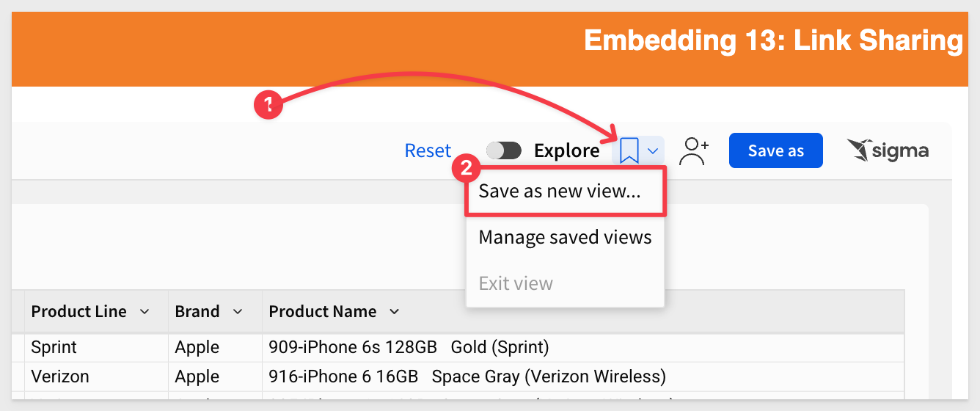
Task: Expand the bookmark dropdown chevron
Action: pos(653,151)
